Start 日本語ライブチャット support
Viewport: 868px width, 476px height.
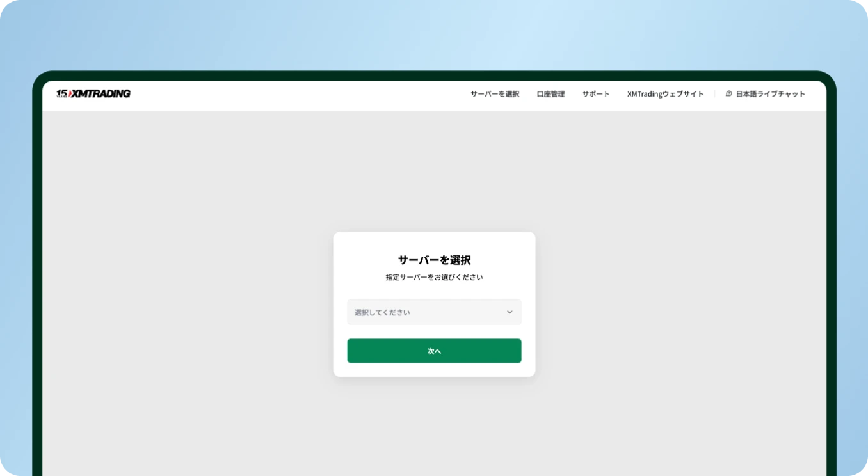(x=770, y=93)
